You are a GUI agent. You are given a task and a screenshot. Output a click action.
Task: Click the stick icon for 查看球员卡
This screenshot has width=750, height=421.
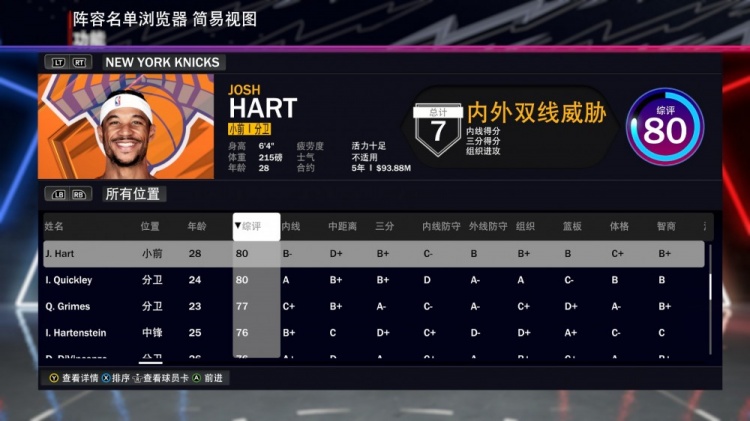tap(137, 378)
